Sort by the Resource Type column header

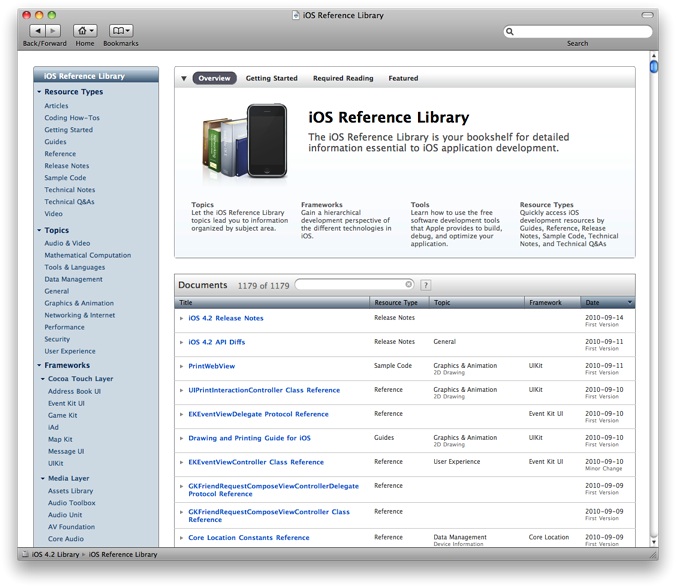point(399,303)
